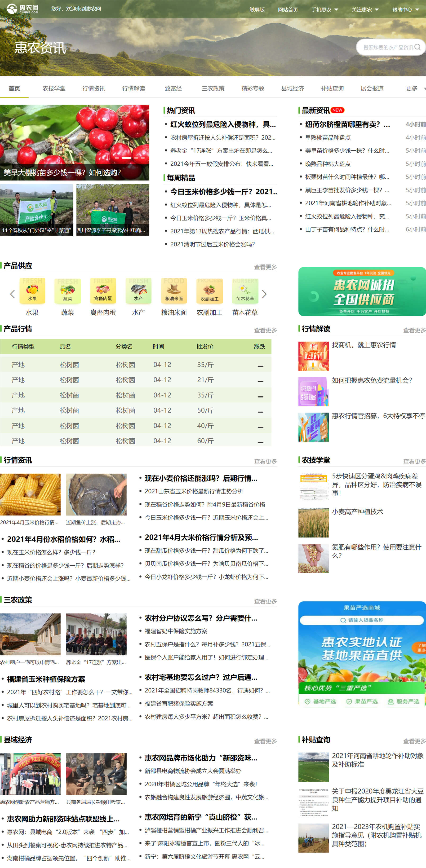Open 氮肥有哪些作用 article thumbnail

click(x=313, y=558)
